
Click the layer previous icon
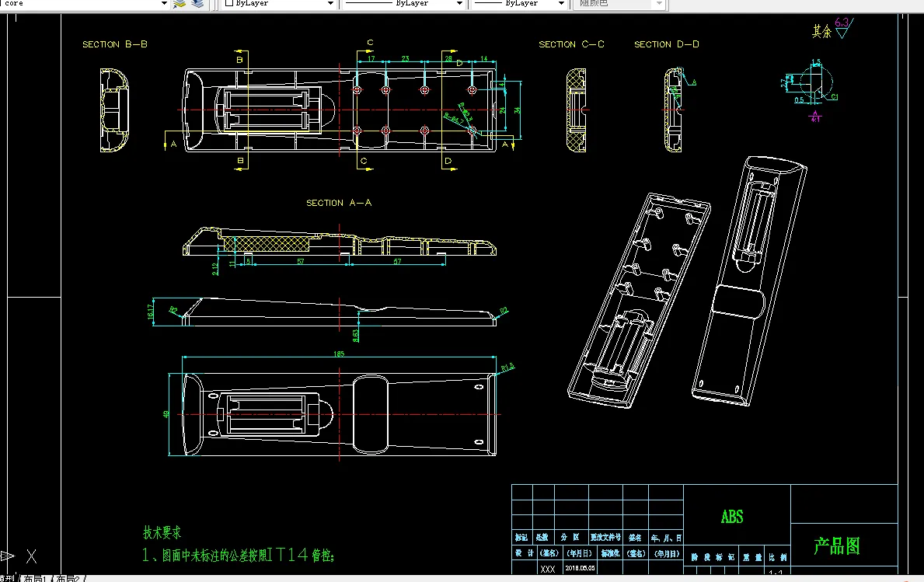click(x=197, y=4)
